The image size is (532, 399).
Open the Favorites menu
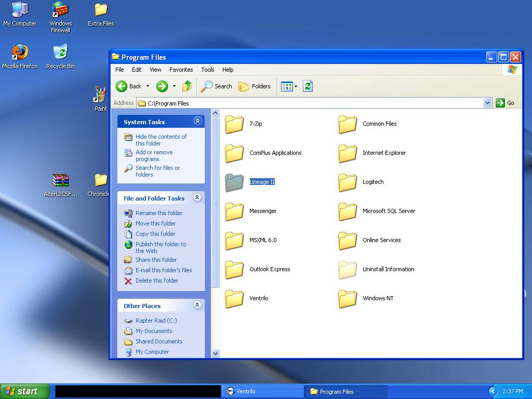click(181, 70)
